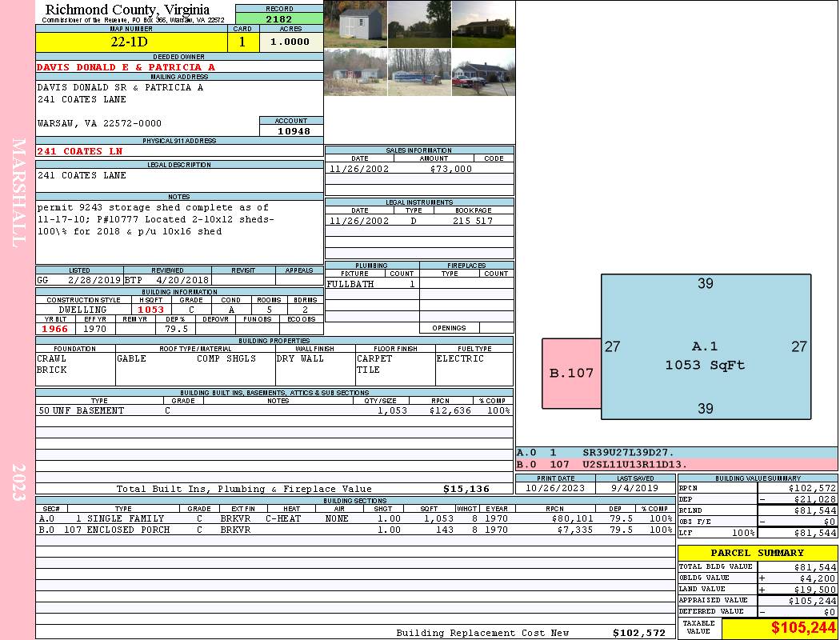Image resolution: width=840 pixels, height=640 pixels.
Task: Select the 11/26/2002 sales information row
Action: (x=419, y=169)
